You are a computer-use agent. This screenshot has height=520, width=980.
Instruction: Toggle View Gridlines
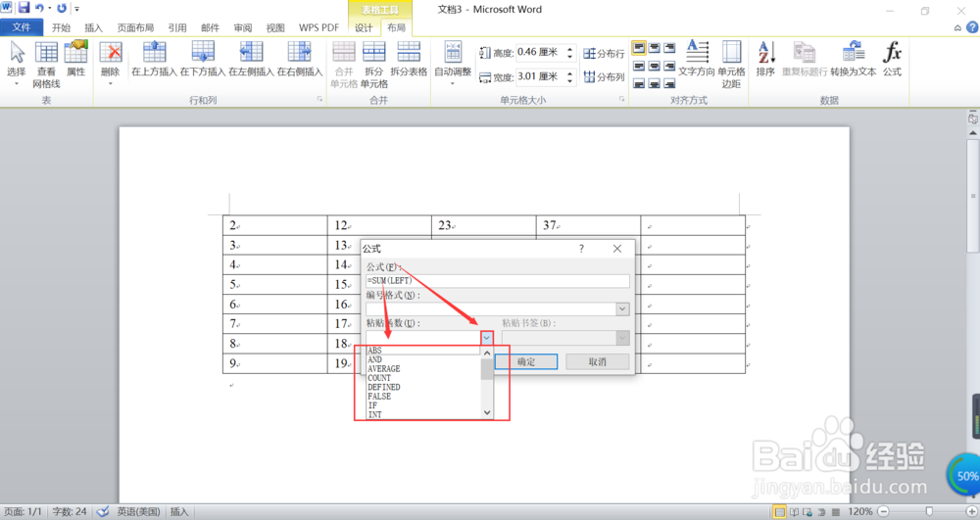tap(46, 65)
